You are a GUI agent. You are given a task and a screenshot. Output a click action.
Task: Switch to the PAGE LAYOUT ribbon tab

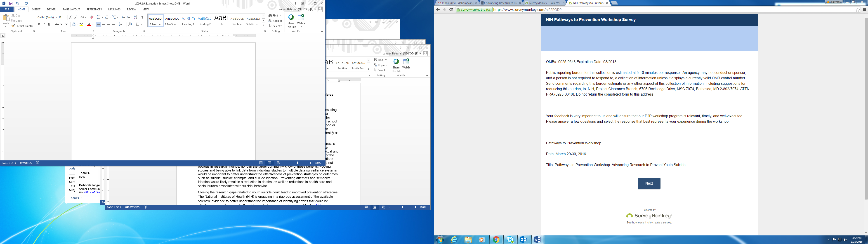[x=71, y=9]
